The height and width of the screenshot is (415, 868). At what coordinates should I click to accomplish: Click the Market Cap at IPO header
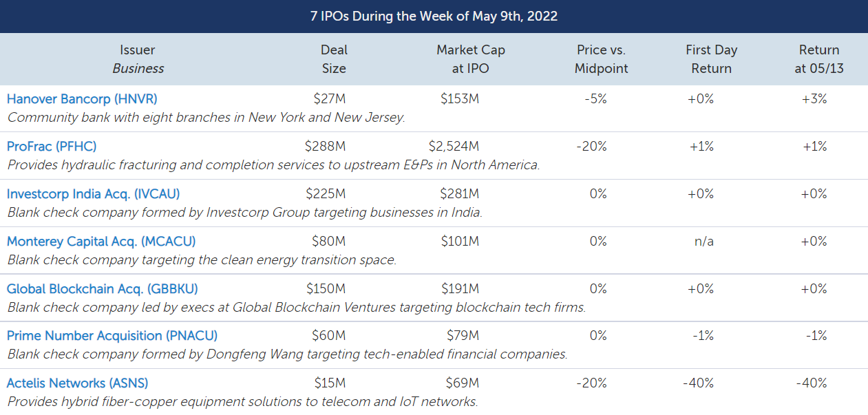471,59
